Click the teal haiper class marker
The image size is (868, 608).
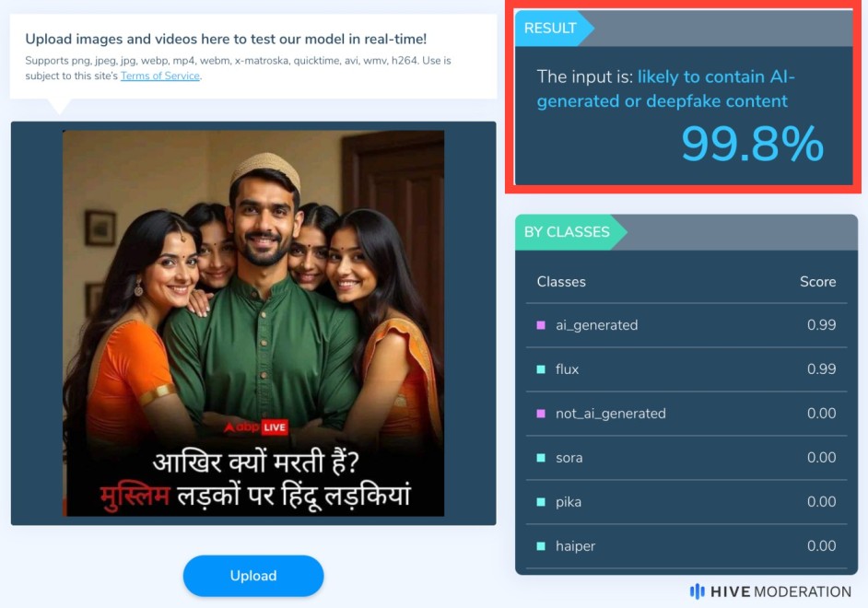pos(541,546)
